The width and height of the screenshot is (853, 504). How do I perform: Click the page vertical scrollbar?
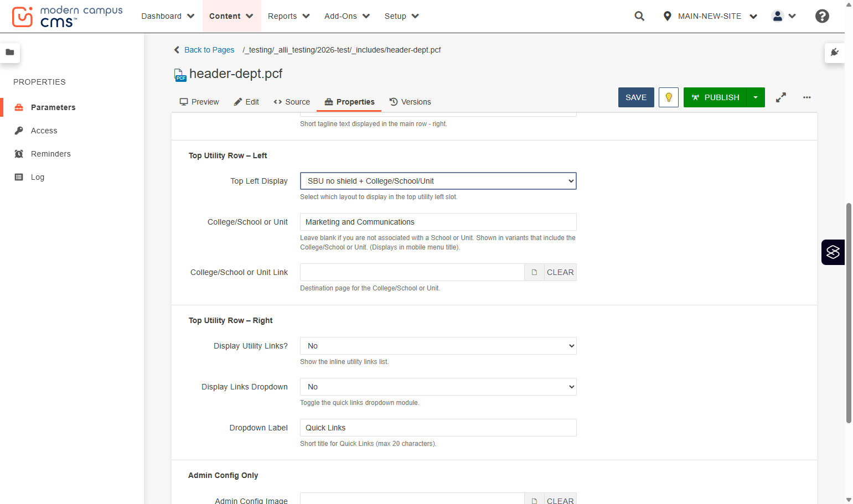pyautogui.click(x=849, y=313)
